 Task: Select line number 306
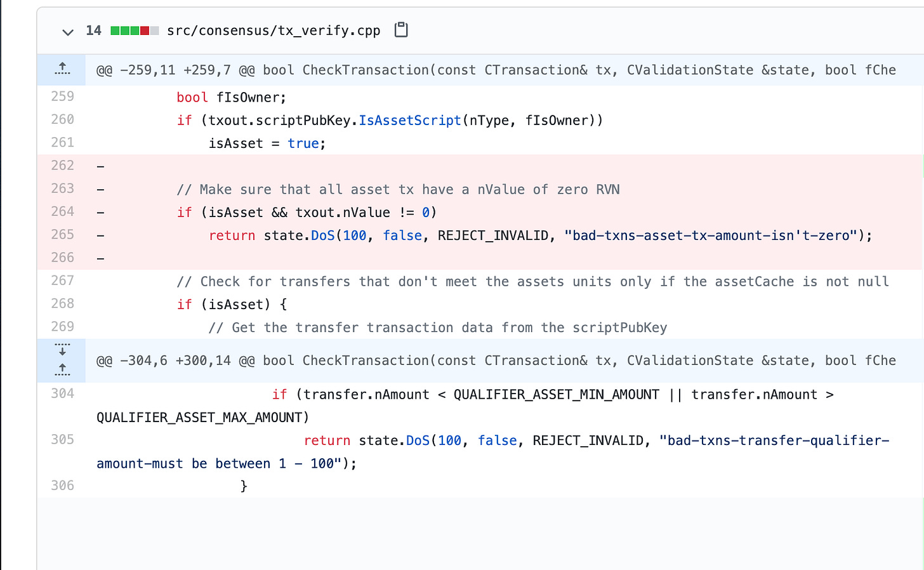click(x=62, y=486)
